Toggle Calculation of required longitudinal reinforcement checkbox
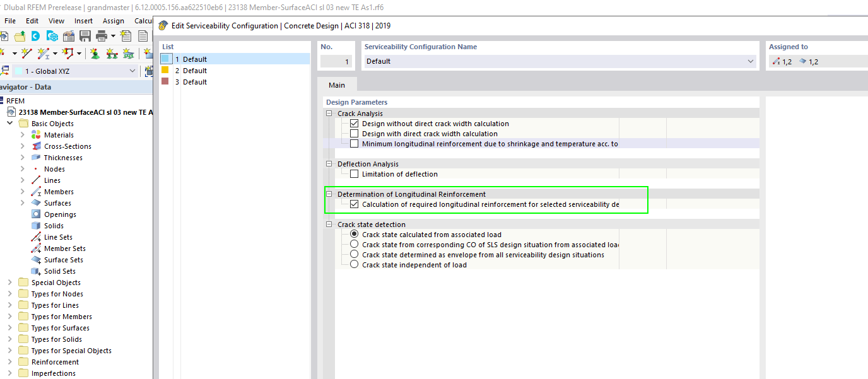The height and width of the screenshot is (379, 868). tap(354, 204)
